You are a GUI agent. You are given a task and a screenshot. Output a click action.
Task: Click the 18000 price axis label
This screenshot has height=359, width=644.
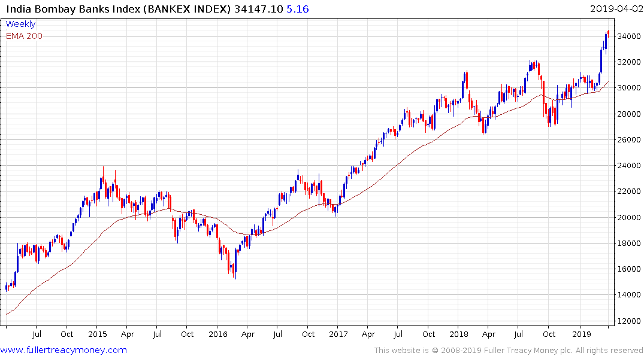coord(629,243)
